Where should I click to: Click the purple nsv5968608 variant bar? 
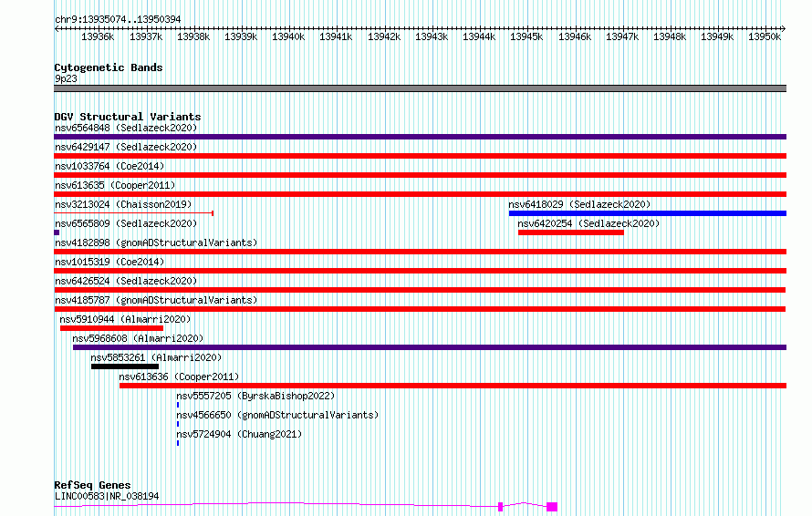(x=430, y=347)
